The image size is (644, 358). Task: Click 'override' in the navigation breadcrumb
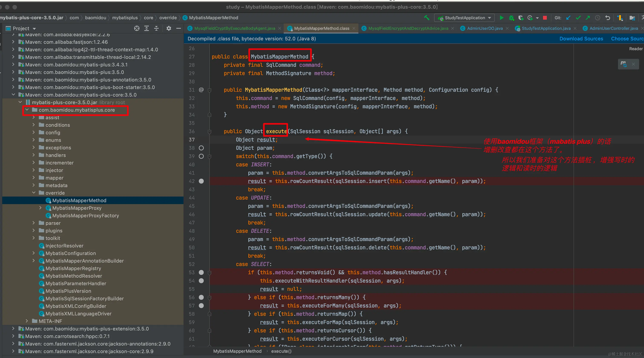point(168,17)
